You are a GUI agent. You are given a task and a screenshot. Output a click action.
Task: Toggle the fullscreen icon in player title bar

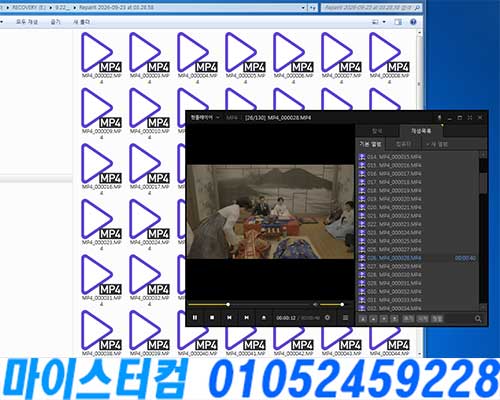point(470,118)
